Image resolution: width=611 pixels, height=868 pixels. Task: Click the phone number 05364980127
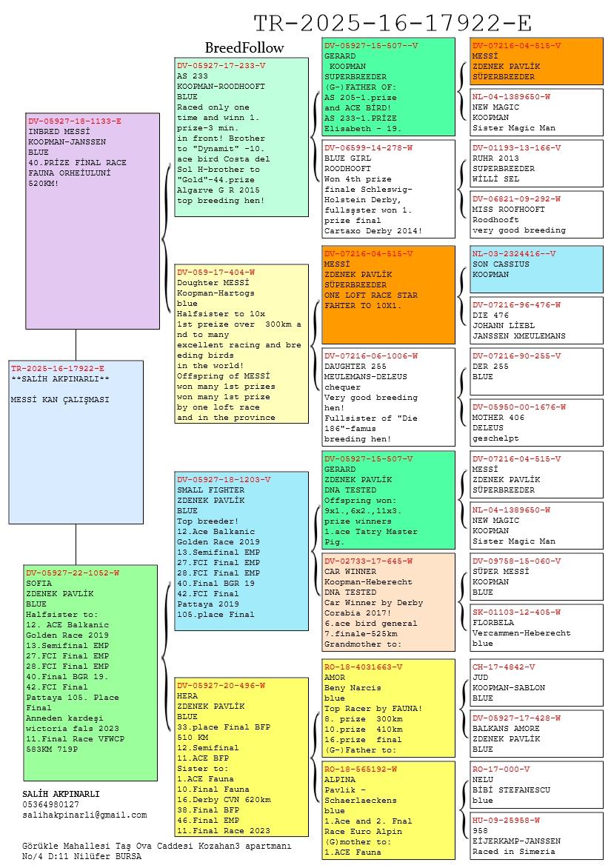point(51,804)
